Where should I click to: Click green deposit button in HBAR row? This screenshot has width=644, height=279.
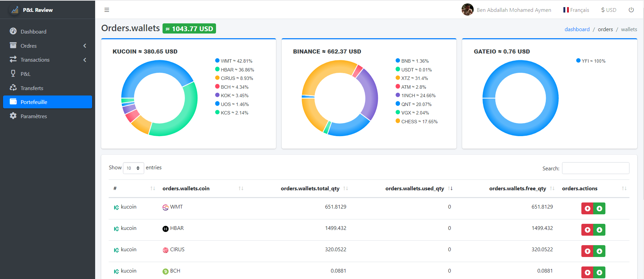coord(599,230)
